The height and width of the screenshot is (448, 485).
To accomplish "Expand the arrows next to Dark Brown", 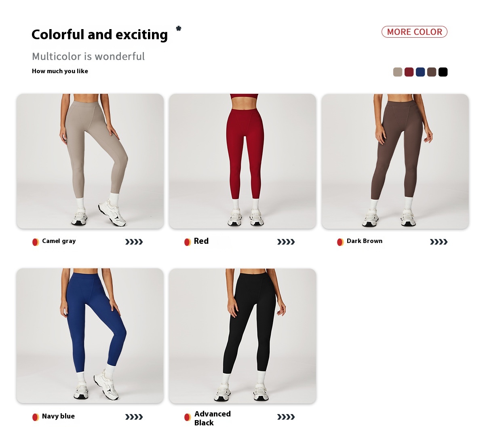I will point(439,242).
